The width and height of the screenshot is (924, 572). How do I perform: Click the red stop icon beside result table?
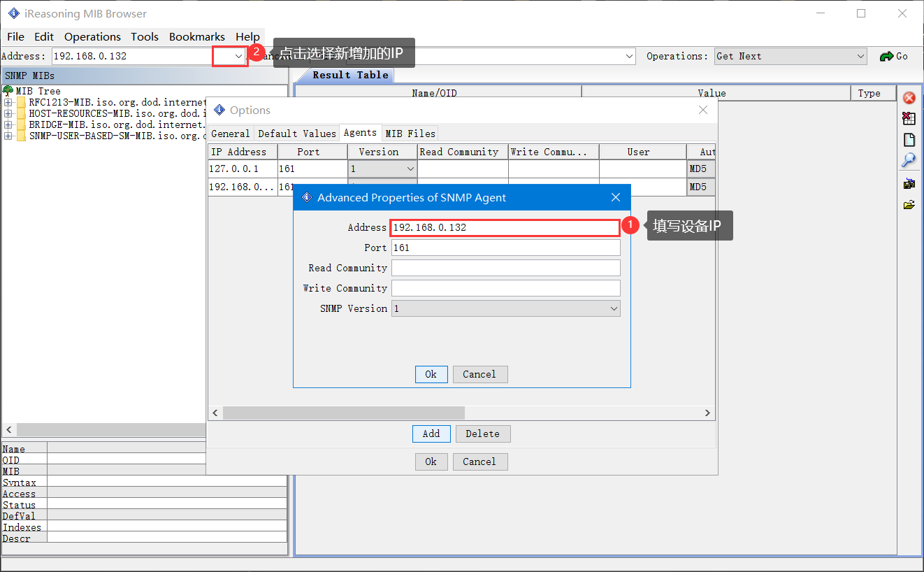click(x=909, y=98)
